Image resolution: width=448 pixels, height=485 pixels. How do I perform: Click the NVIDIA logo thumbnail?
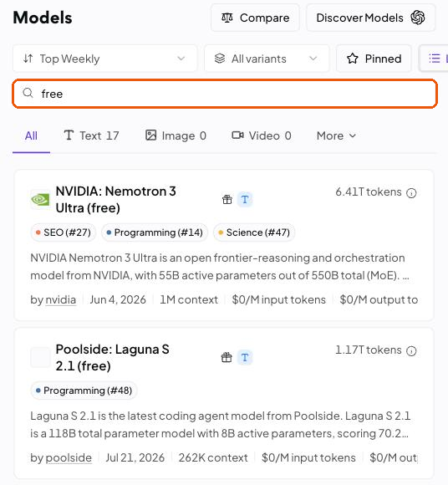click(x=40, y=200)
